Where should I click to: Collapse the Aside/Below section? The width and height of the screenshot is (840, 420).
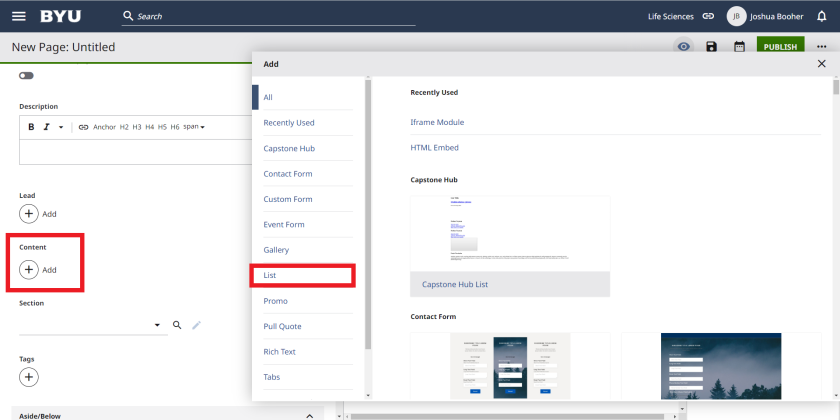point(309,415)
